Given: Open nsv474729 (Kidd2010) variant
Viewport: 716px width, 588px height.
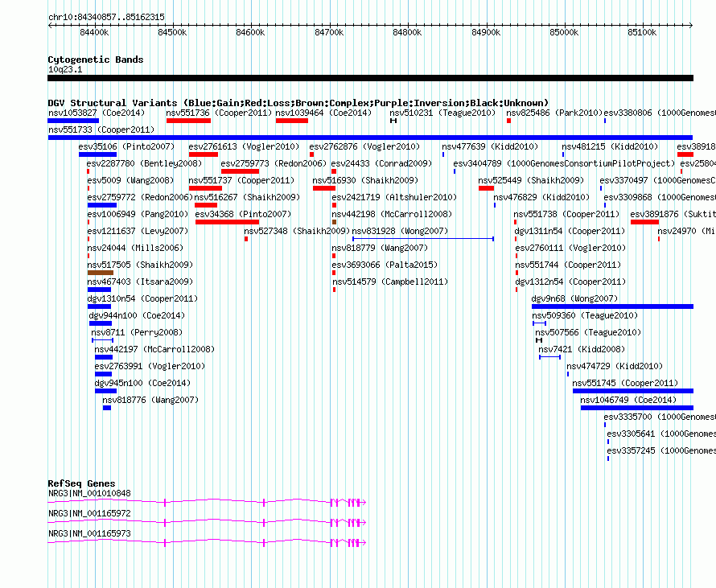Looking at the screenshot, I should (x=615, y=366).
